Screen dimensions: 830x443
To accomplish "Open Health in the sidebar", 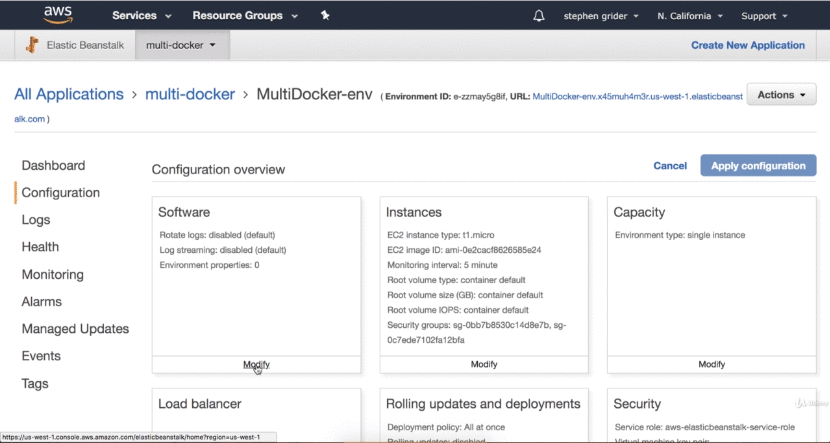I will pos(40,247).
